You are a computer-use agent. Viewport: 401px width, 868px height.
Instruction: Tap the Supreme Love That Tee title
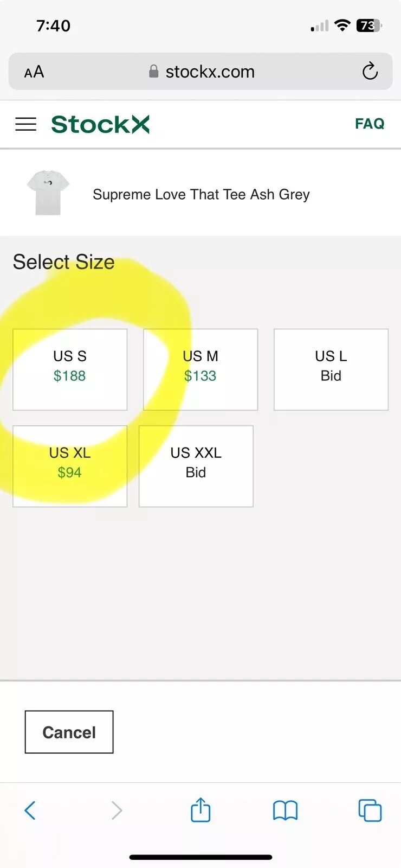[201, 194]
